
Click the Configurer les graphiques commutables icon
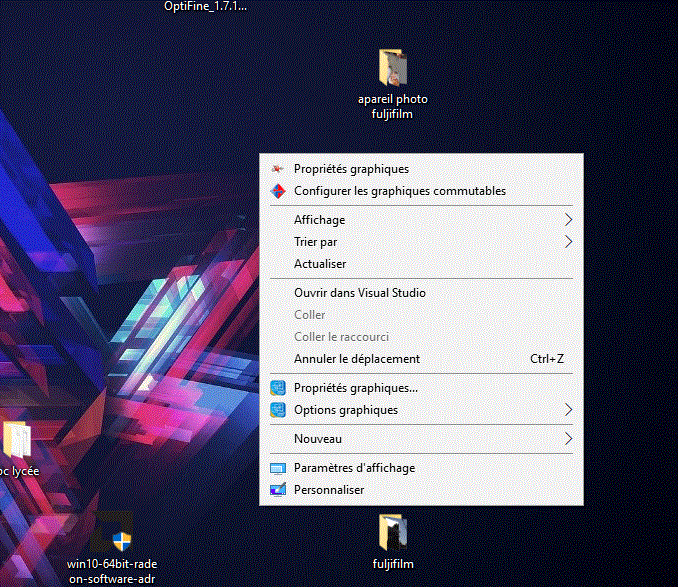pos(278,191)
